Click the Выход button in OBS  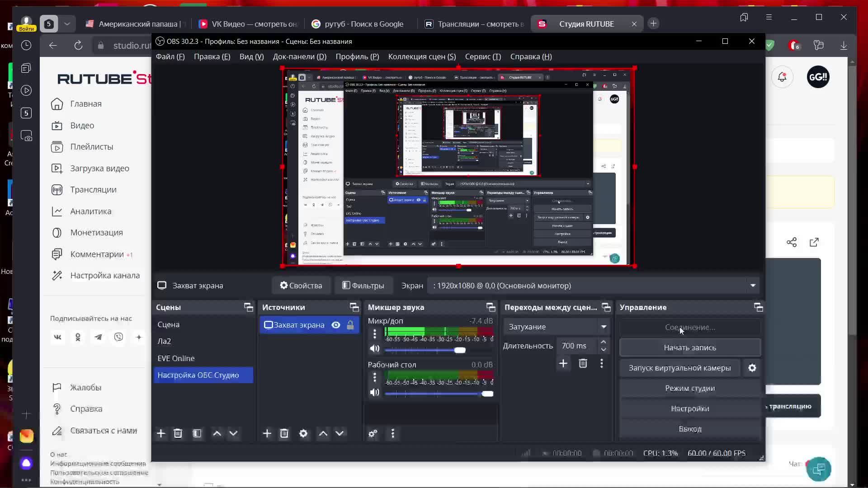pos(690,429)
